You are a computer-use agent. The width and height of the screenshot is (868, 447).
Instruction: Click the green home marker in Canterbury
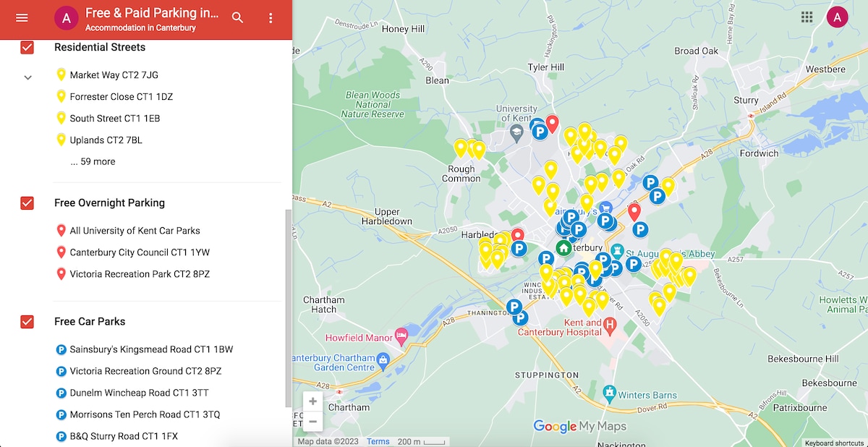[563, 248]
